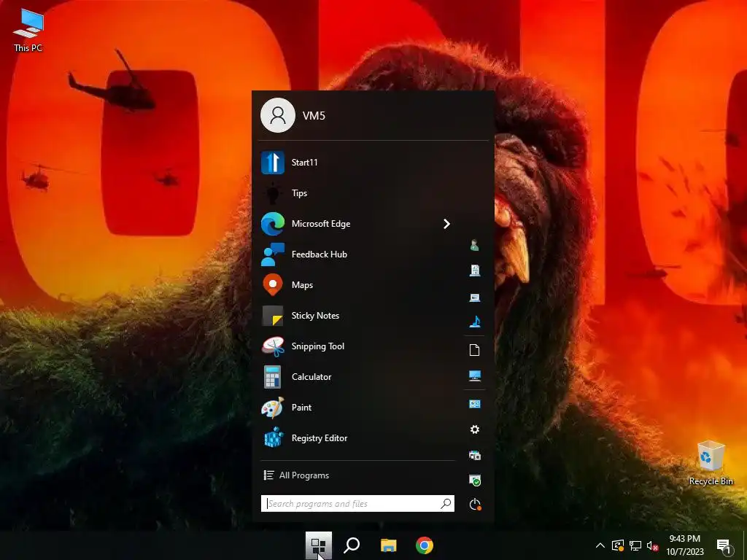This screenshot has width=747, height=560.
Task: Launch Sticky Notes
Action: pyautogui.click(x=357, y=316)
